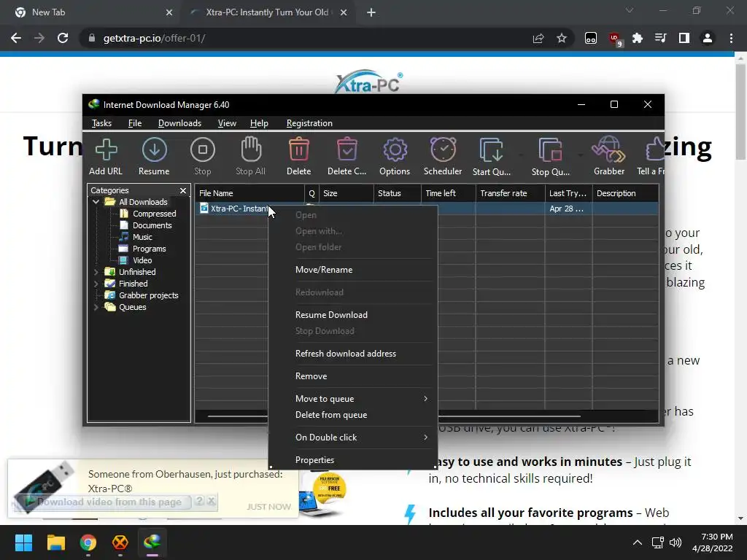Image resolution: width=747 pixels, height=560 pixels.
Task: Show hidden tray icons chevron
Action: (x=637, y=542)
